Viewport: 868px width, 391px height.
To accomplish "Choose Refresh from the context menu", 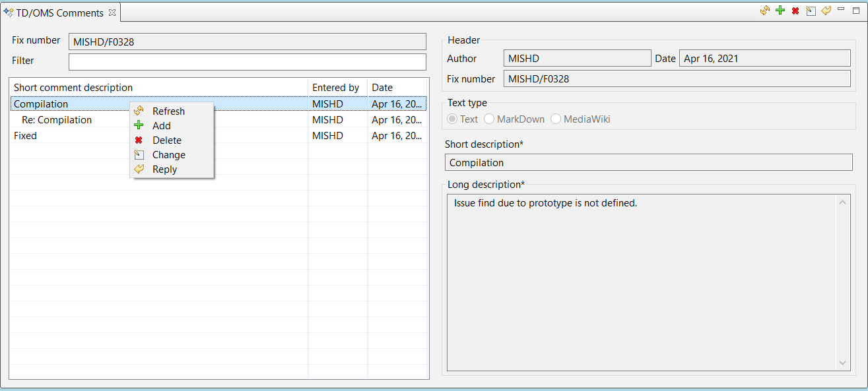I will (168, 111).
